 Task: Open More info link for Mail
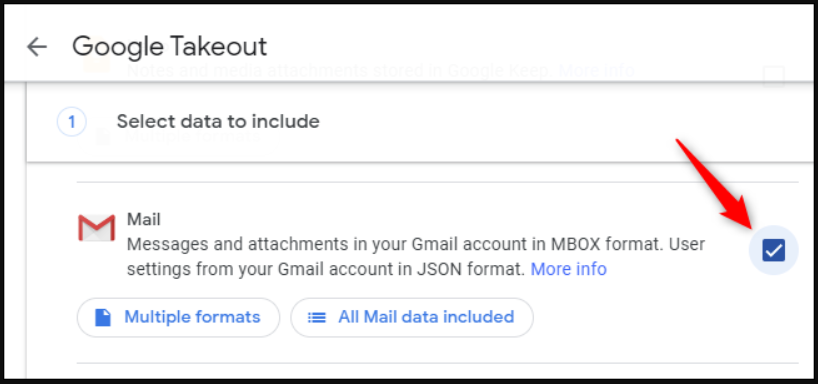(x=569, y=269)
